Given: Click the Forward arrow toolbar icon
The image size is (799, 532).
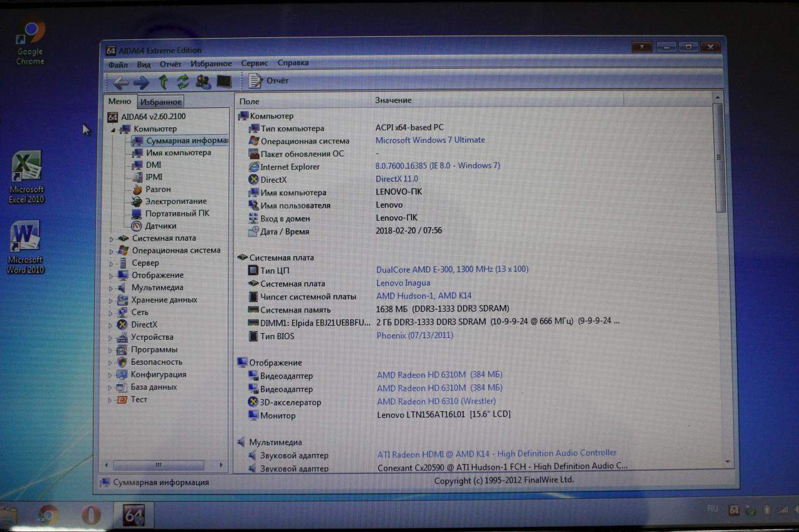Looking at the screenshot, I should tap(141, 82).
